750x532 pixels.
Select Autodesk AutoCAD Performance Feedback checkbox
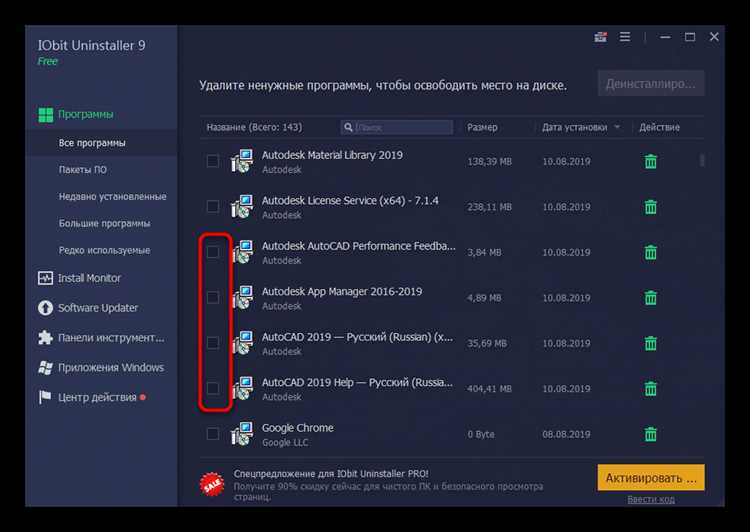click(212, 252)
